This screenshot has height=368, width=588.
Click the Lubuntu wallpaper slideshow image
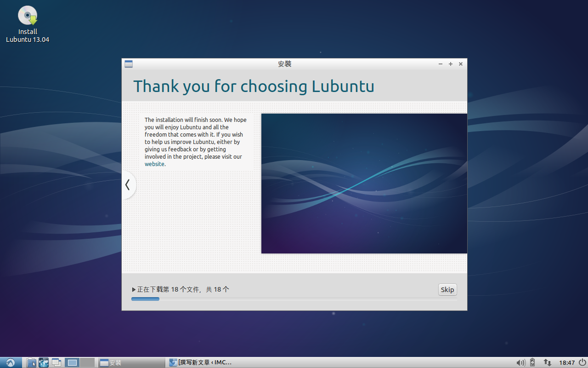364,184
